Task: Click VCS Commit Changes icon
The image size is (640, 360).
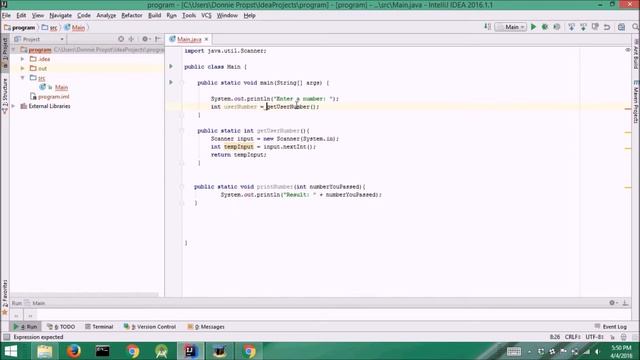Action: coord(583,27)
